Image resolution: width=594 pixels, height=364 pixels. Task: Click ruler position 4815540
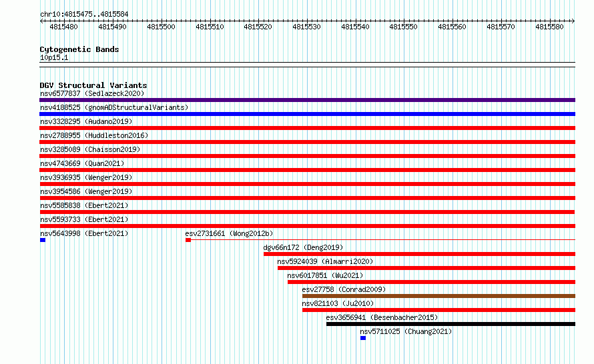click(x=355, y=27)
